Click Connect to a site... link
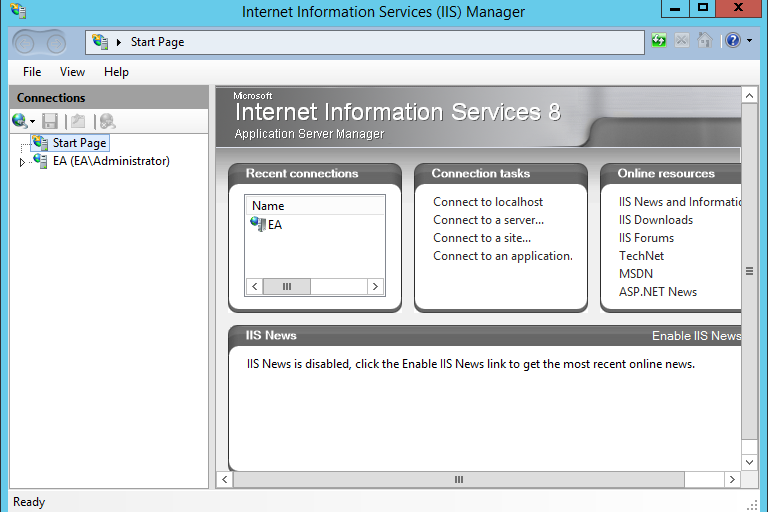The width and height of the screenshot is (768, 512). point(482,238)
